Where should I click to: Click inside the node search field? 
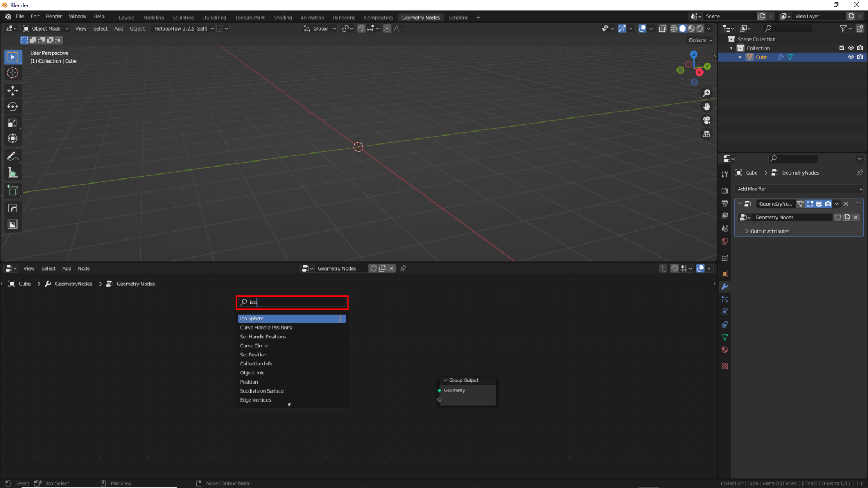[x=292, y=302]
